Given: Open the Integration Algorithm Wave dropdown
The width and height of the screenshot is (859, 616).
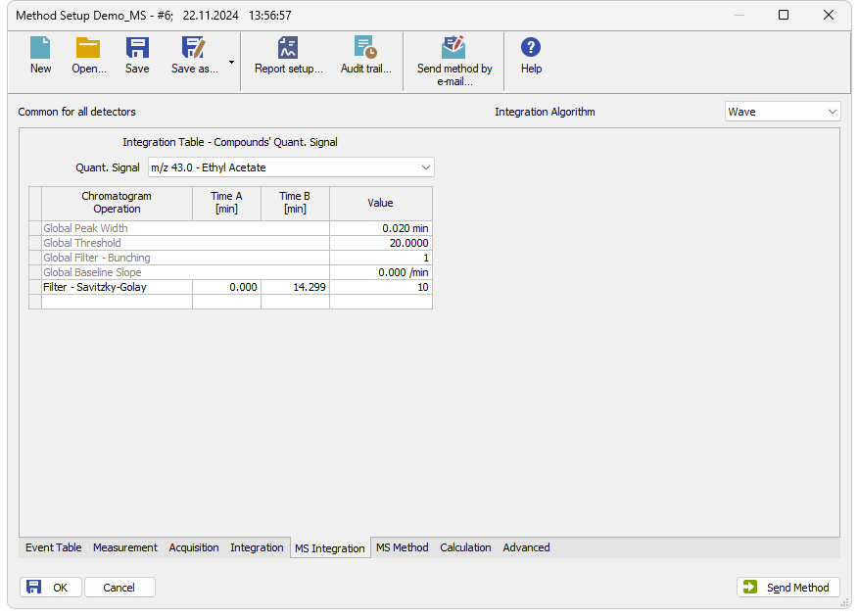Looking at the screenshot, I should pos(782,112).
